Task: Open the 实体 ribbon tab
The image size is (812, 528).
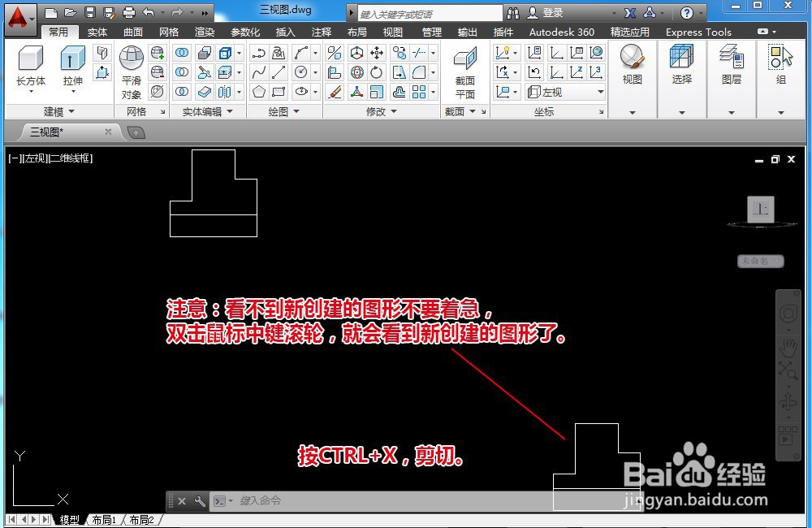Action: pos(97,32)
